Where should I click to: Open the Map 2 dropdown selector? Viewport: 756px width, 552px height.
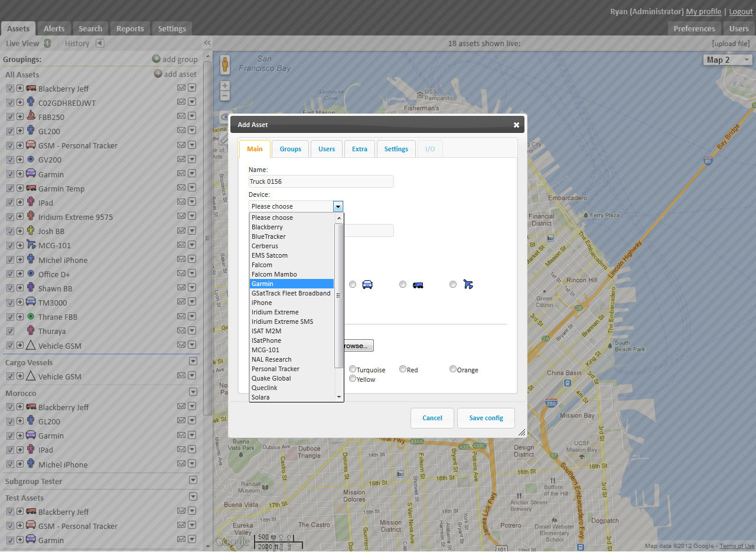[x=728, y=60]
